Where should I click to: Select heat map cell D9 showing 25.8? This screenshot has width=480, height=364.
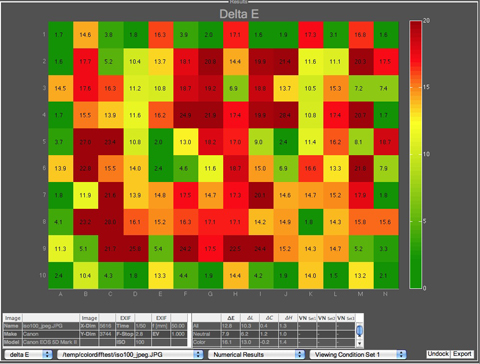136,249
